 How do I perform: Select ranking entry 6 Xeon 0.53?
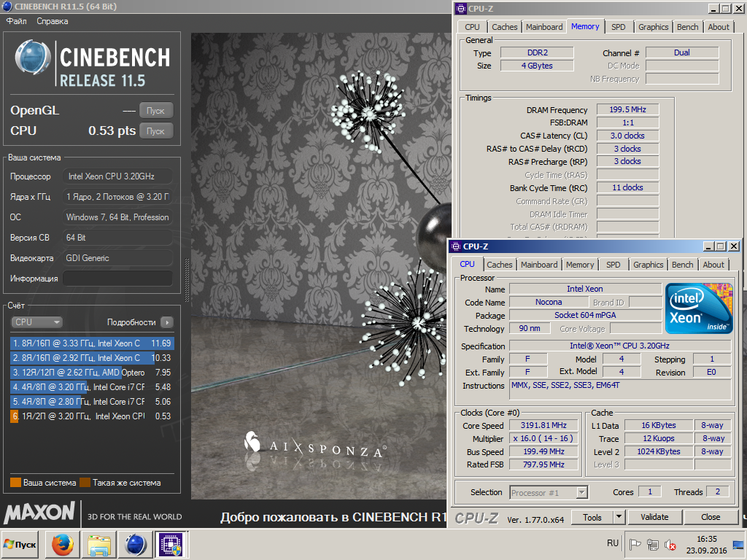pos(91,416)
